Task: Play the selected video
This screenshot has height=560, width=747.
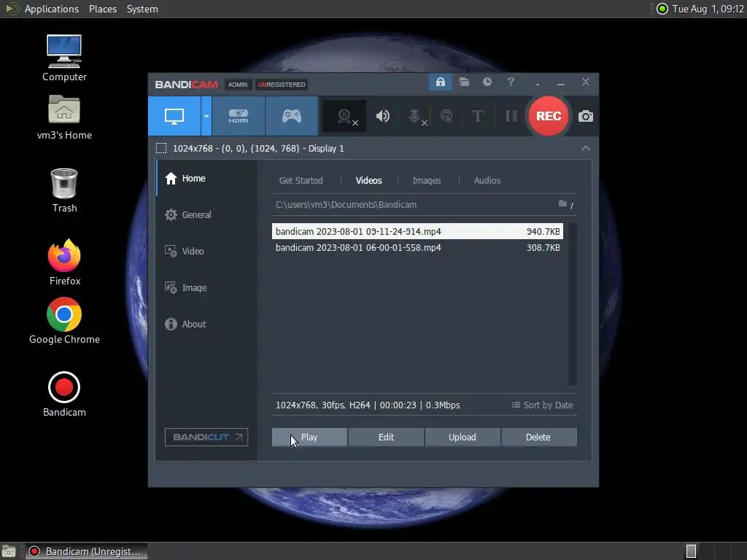Action: tap(309, 437)
